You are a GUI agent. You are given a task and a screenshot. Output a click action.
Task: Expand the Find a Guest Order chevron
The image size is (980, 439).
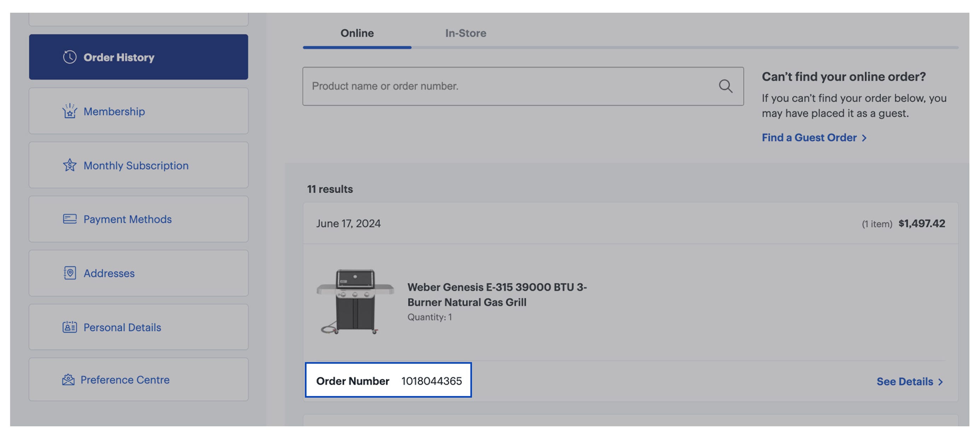point(865,138)
